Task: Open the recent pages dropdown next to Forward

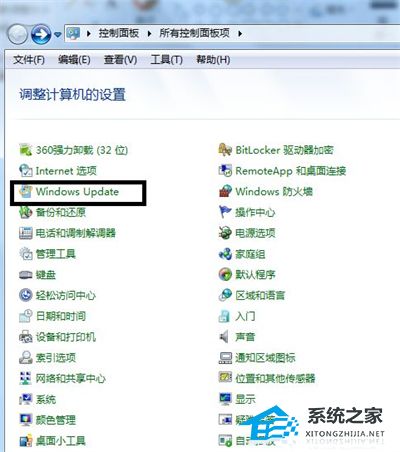Action: 58,34
